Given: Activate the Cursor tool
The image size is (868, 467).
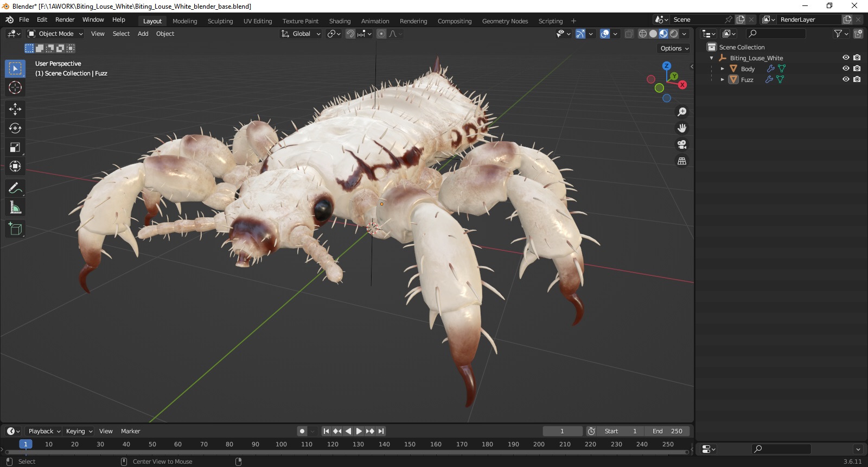Looking at the screenshot, I should 15,87.
